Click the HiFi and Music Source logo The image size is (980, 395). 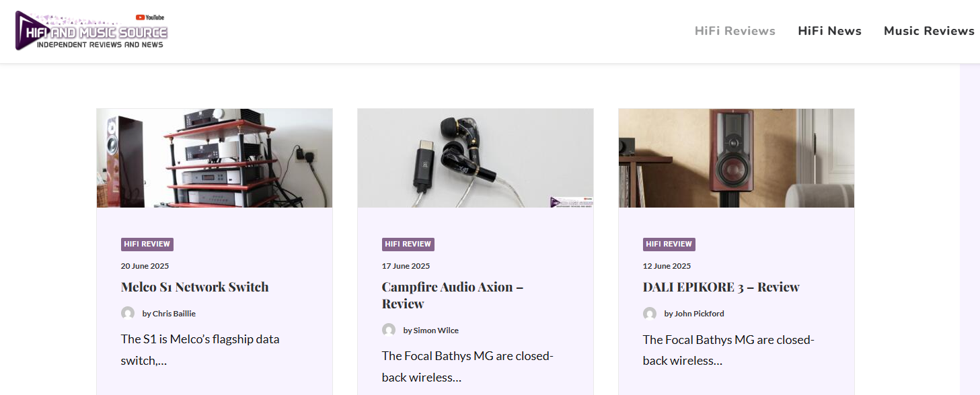pyautogui.click(x=91, y=30)
